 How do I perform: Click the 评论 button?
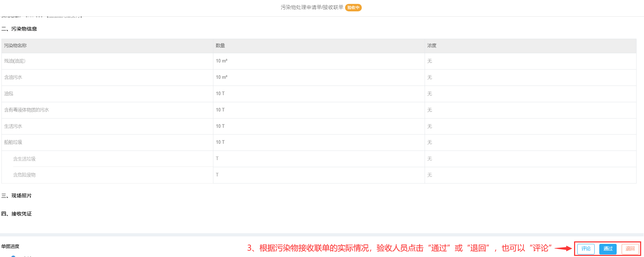(586, 249)
